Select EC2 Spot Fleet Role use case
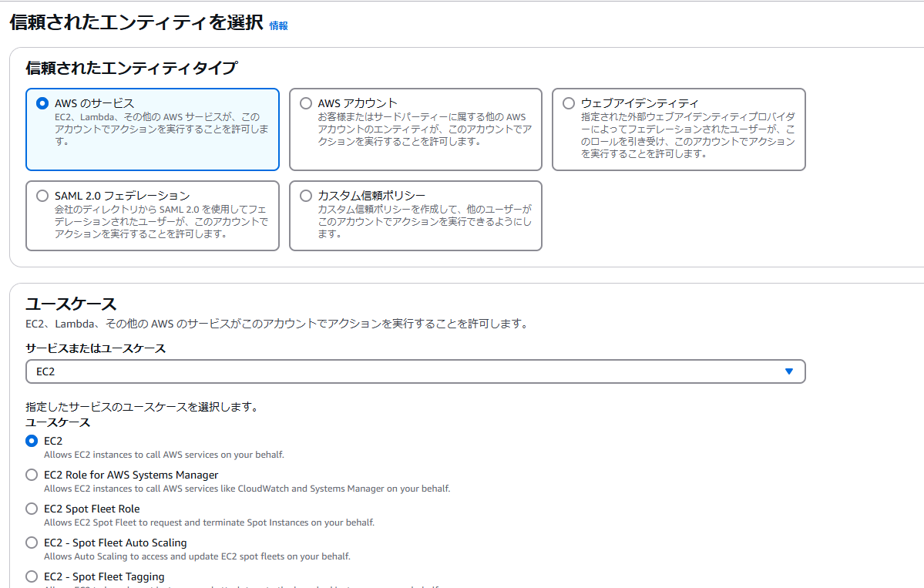The image size is (924, 588). [x=32, y=509]
